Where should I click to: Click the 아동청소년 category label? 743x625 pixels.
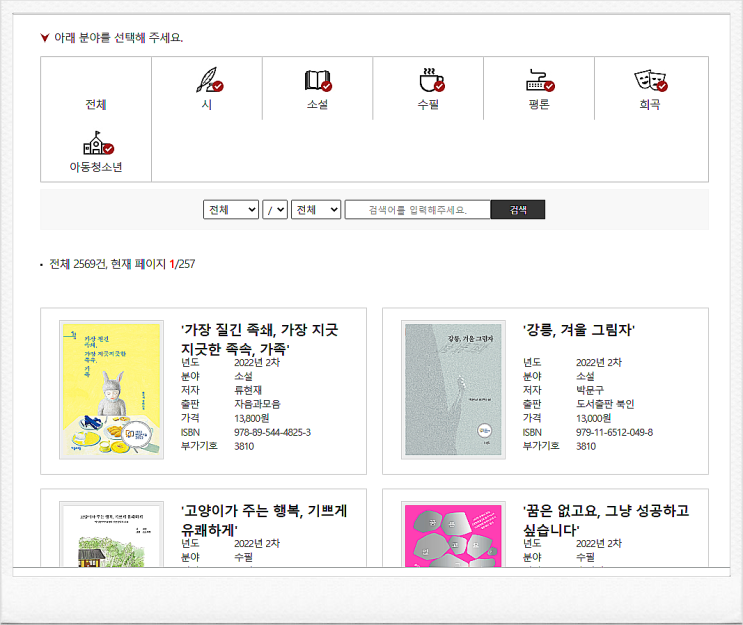tap(96, 167)
